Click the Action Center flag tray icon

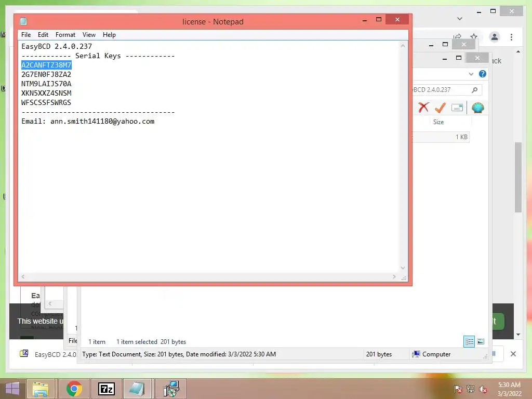coord(458,389)
